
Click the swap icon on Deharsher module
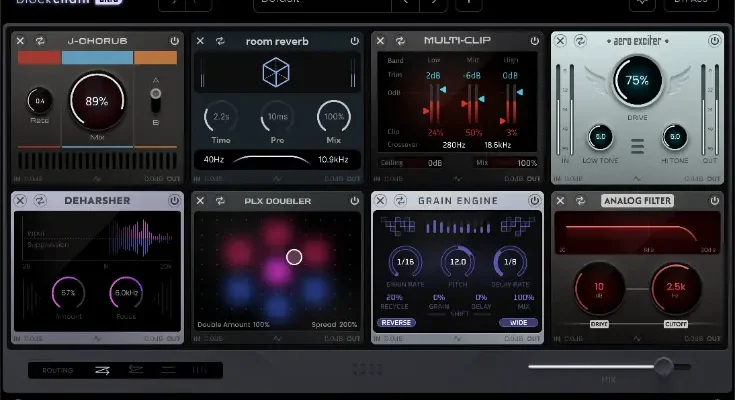(39, 200)
